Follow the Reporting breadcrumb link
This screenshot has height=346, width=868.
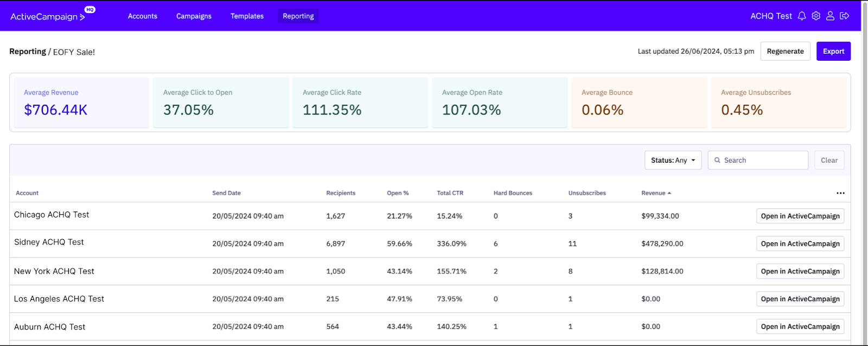tap(28, 52)
